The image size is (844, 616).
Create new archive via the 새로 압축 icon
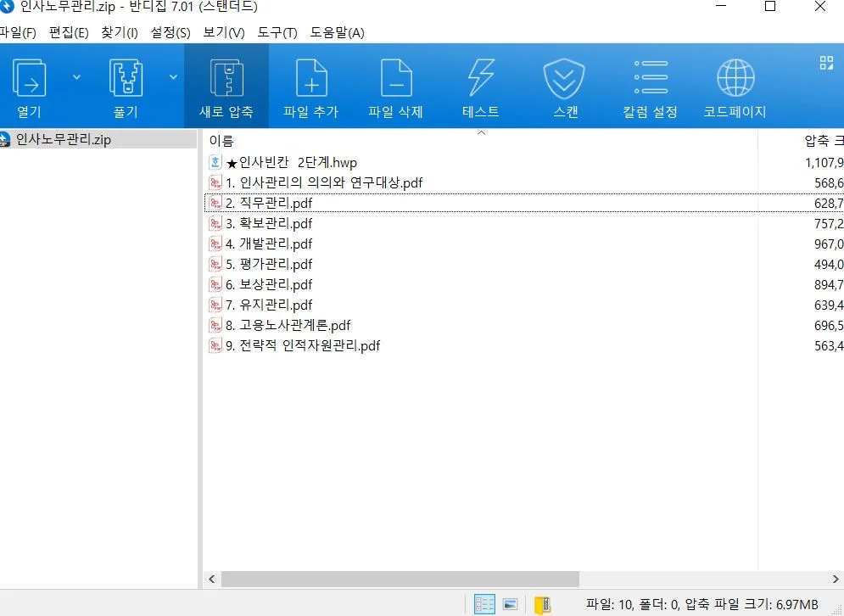click(226, 85)
